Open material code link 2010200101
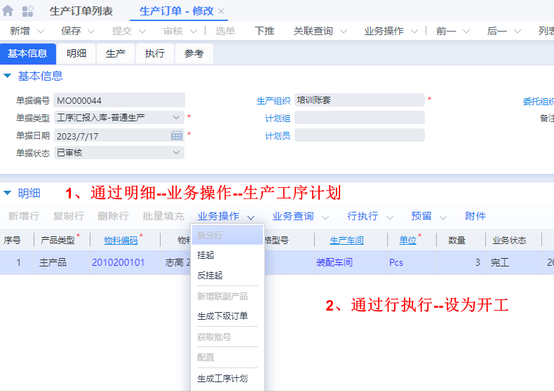Viewport: 554px width, 392px height. pos(118,263)
